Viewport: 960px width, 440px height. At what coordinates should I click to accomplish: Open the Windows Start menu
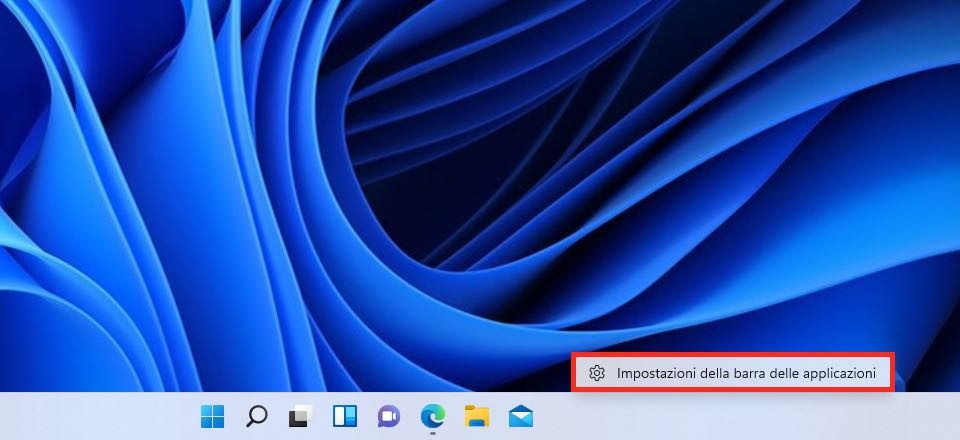click(x=212, y=417)
